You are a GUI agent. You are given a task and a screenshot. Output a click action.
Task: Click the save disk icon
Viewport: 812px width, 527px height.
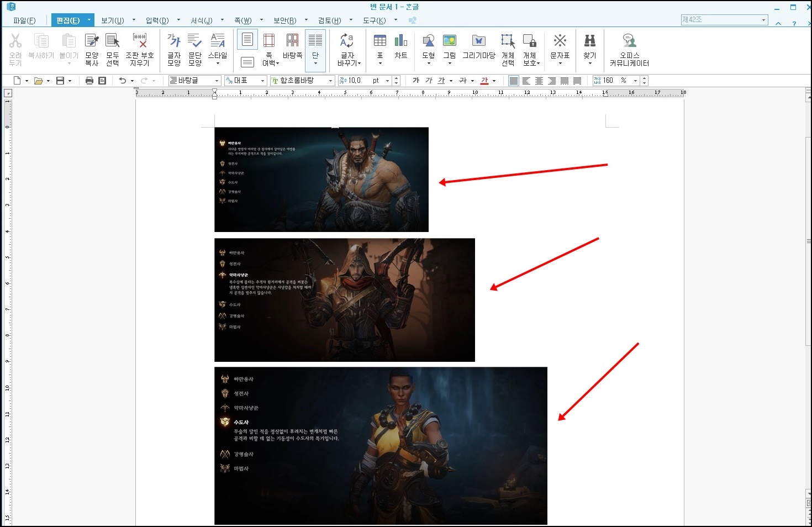tap(60, 81)
